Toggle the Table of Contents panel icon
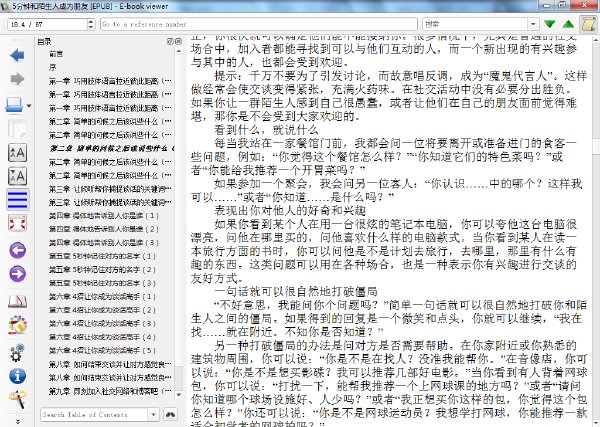The height and width of the screenshot is (427, 600). pos(17,200)
